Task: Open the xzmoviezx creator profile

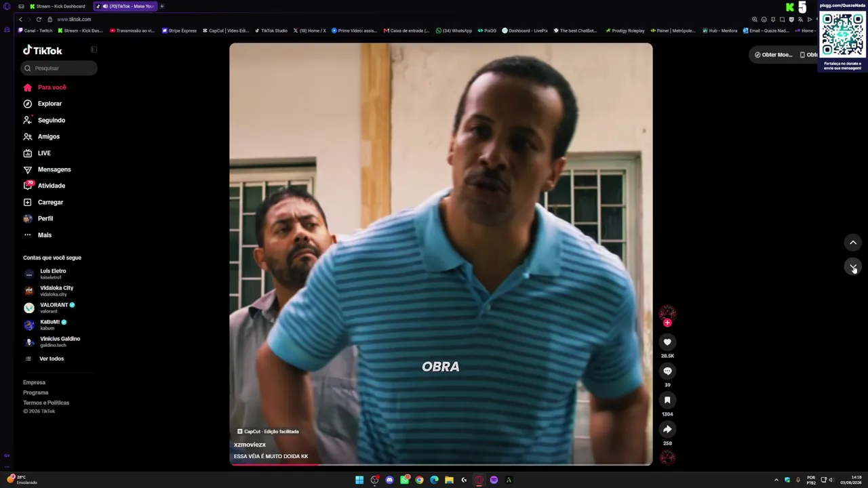Action: pos(250,445)
